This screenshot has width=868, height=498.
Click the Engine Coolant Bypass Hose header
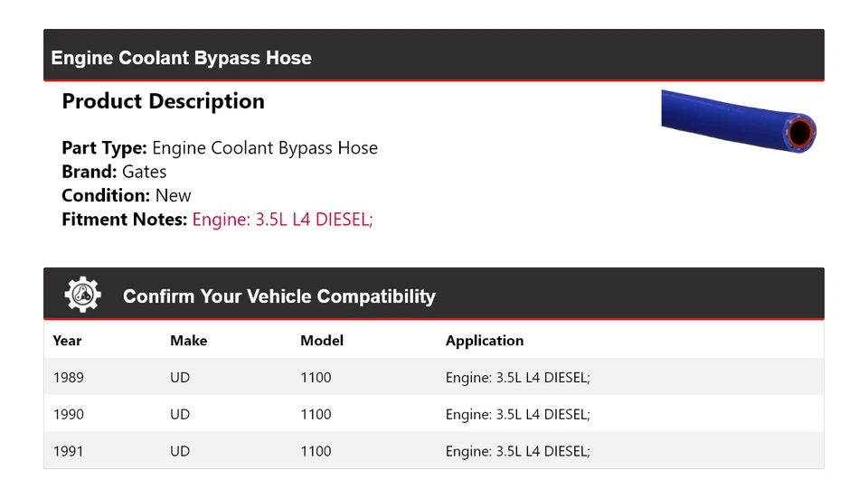coord(182,58)
